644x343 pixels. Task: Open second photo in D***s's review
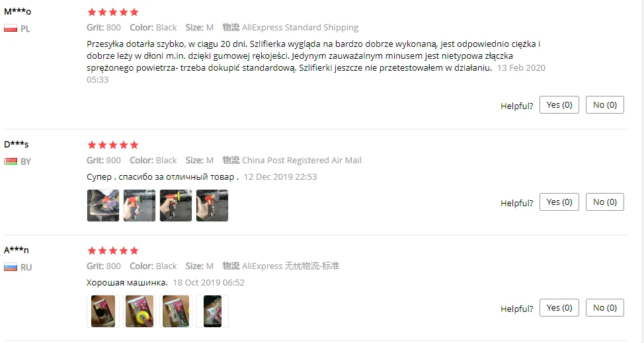140,206
